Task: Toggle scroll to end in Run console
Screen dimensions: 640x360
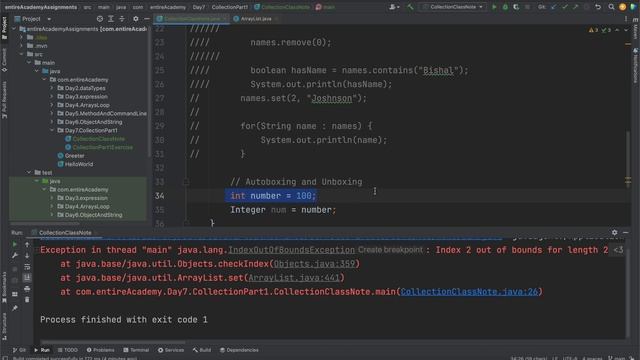Action: click(x=27, y=278)
